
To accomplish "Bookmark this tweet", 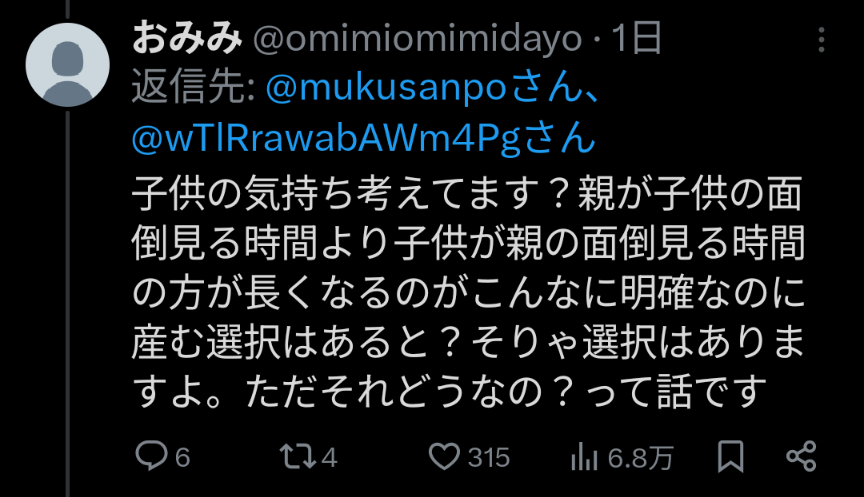I will (730, 457).
